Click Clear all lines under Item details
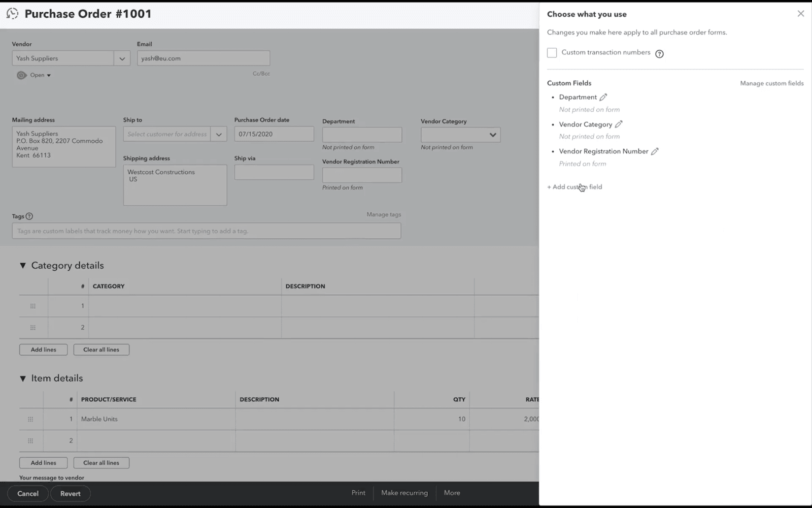Viewport: 812px width, 508px height. tap(101, 463)
